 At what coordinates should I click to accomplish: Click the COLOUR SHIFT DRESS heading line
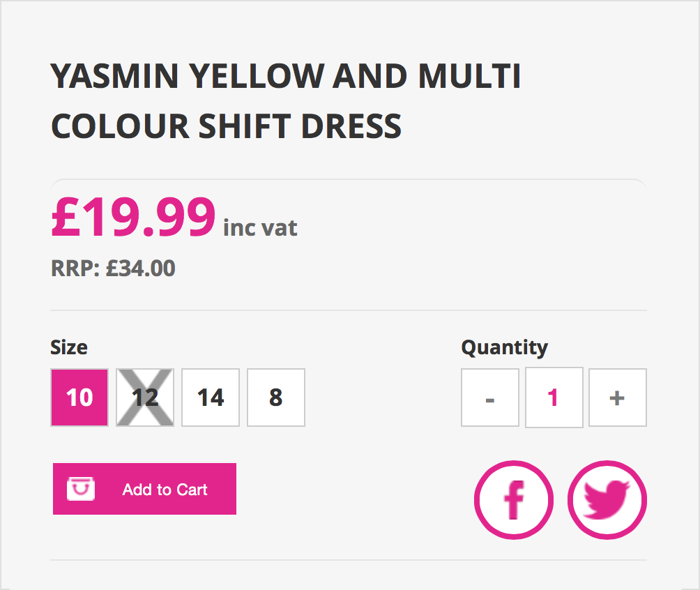(x=227, y=126)
